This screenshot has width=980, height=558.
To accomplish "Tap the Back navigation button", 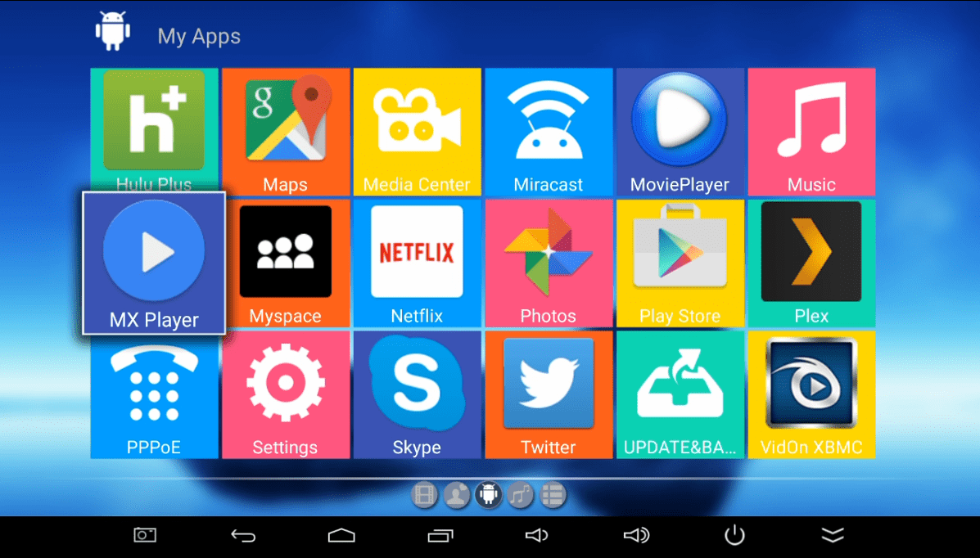I will coord(243,536).
